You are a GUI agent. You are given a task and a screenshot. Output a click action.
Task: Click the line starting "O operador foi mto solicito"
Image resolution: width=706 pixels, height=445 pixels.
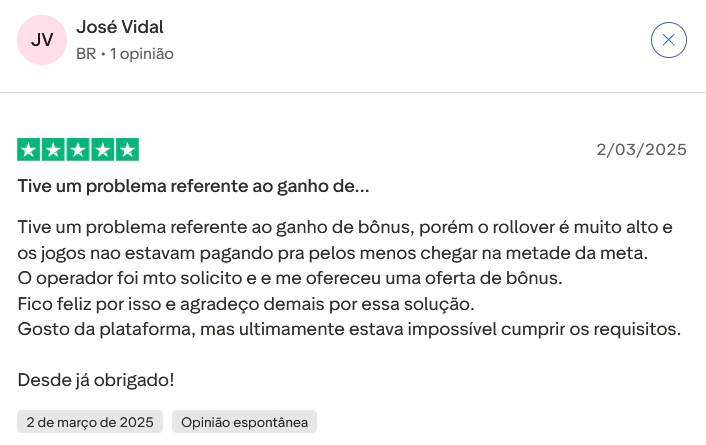pyautogui.click(x=292, y=277)
